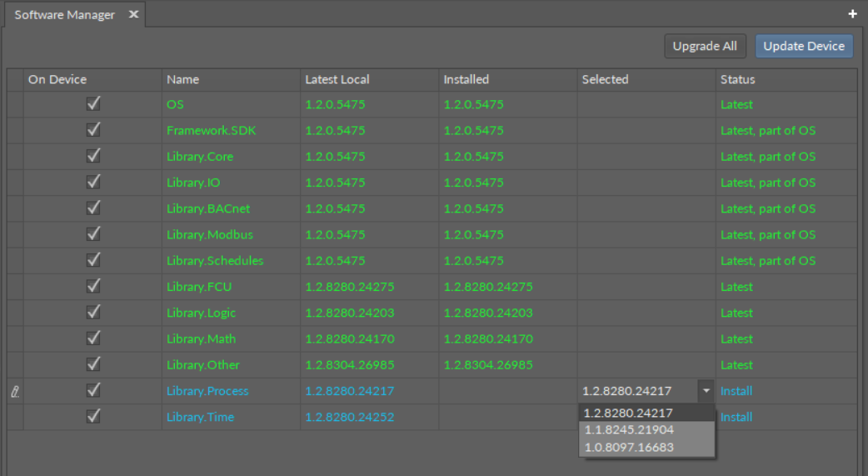The height and width of the screenshot is (476, 868).
Task: Click the Latest Local column header
Action: tap(337, 80)
